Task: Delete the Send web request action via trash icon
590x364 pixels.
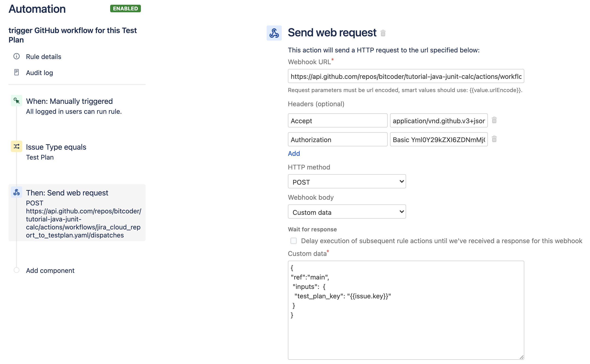Action: click(x=383, y=33)
